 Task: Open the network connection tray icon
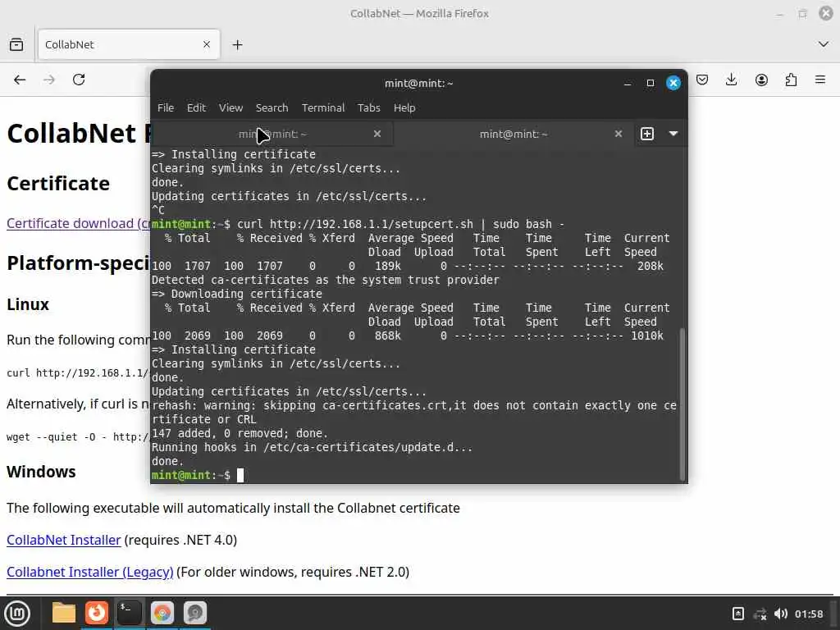coord(760,614)
